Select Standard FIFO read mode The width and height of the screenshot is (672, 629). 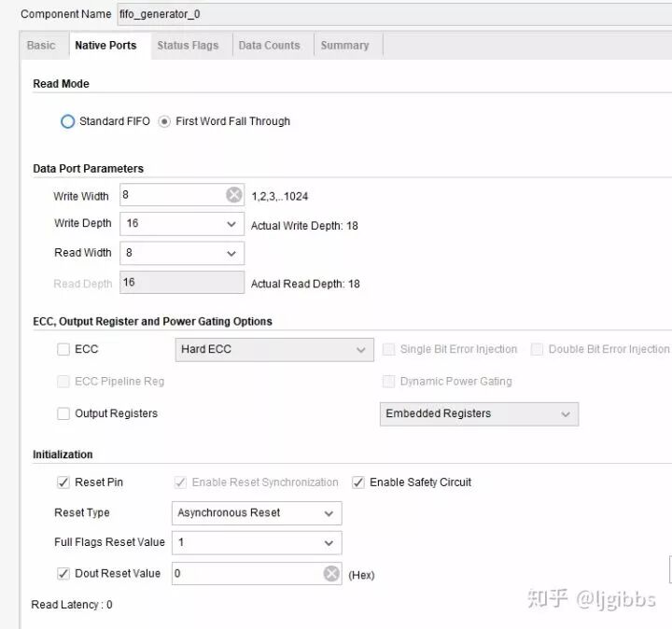(x=67, y=121)
